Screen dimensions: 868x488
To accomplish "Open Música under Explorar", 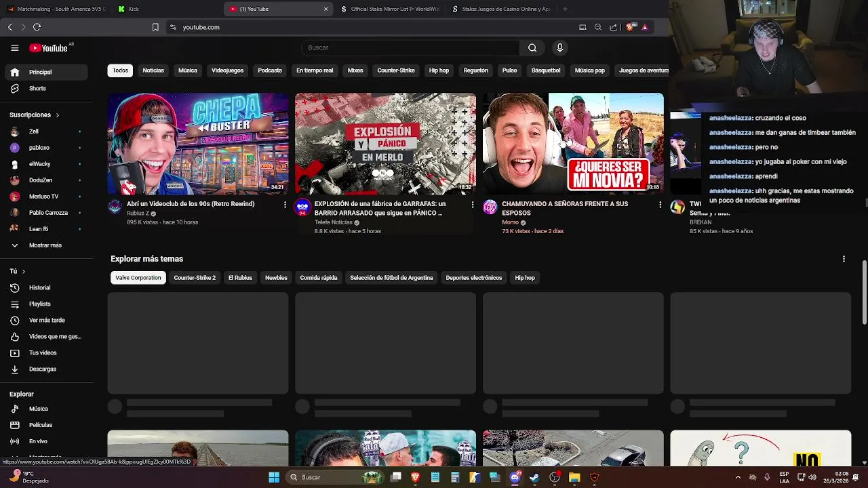I will (46, 409).
